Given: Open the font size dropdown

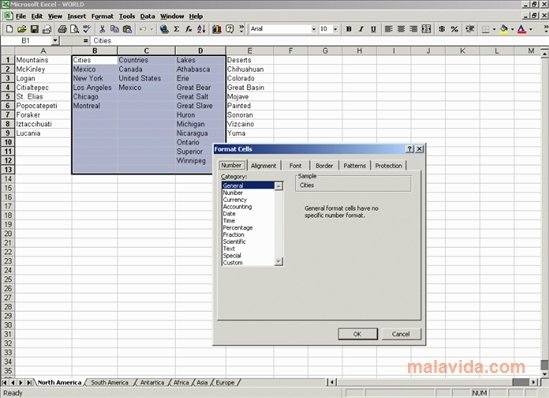Looking at the screenshot, I should click(335, 29).
